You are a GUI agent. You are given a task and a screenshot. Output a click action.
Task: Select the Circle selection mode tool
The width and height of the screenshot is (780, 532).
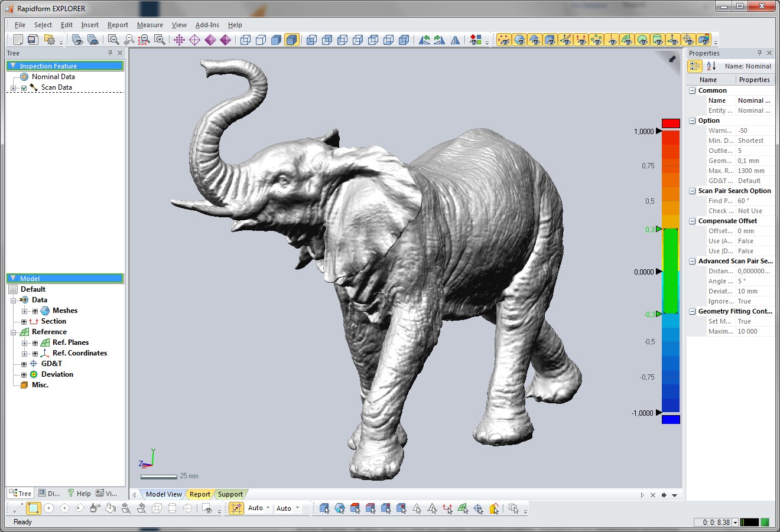pos(49,508)
